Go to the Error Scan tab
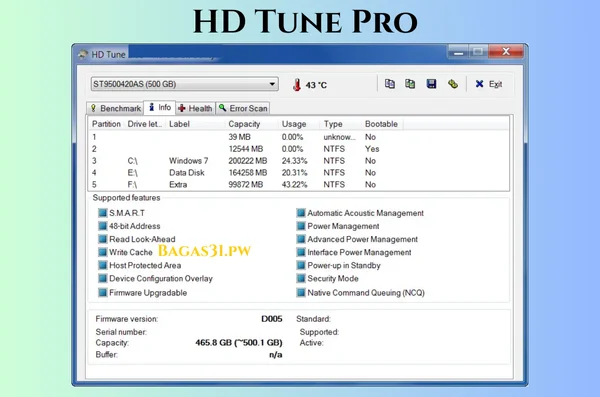 pyautogui.click(x=243, y=108)
